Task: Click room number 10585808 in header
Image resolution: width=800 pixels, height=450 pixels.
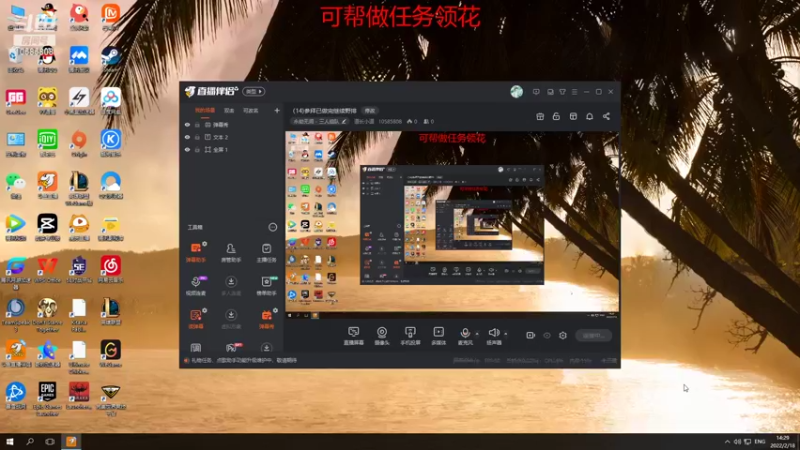Action: pyautogui.click(x=390, y=121)
